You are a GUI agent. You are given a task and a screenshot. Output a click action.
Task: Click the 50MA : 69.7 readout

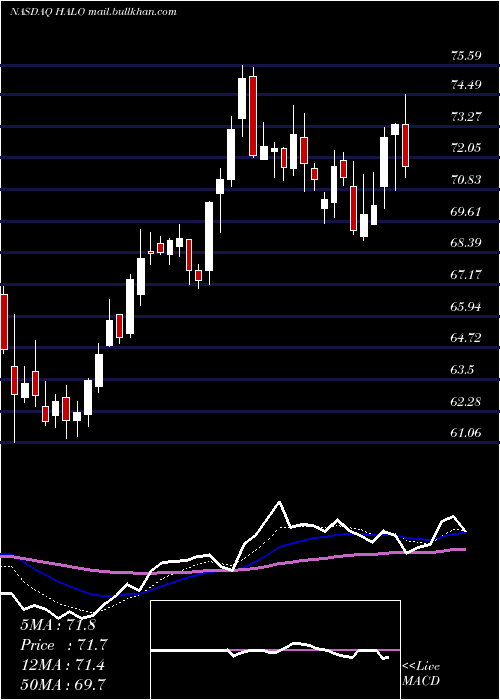[x=63, y=684]
